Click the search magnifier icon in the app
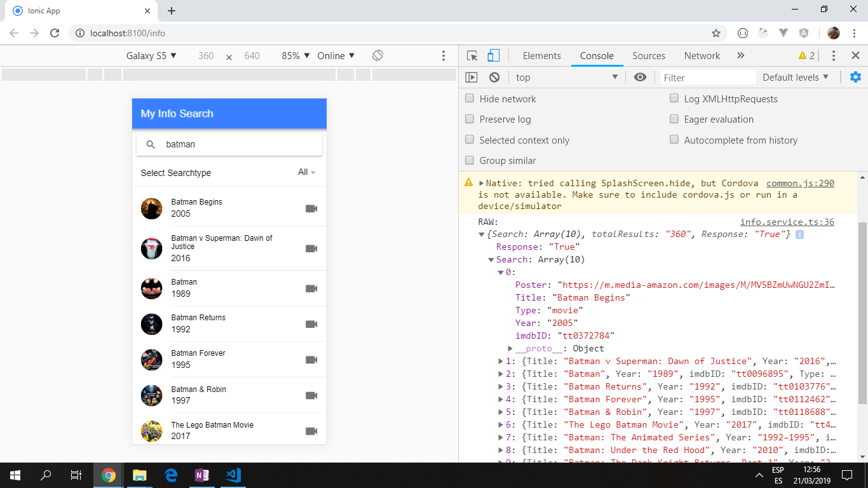The width and height of the screenshot is (868, 488). (x=151, y=144)
